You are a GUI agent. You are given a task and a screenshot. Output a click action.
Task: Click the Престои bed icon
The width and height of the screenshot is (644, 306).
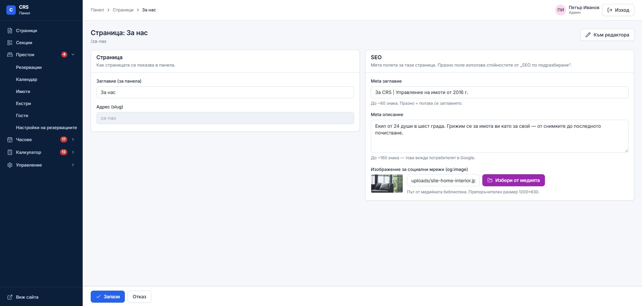point(10,55)
